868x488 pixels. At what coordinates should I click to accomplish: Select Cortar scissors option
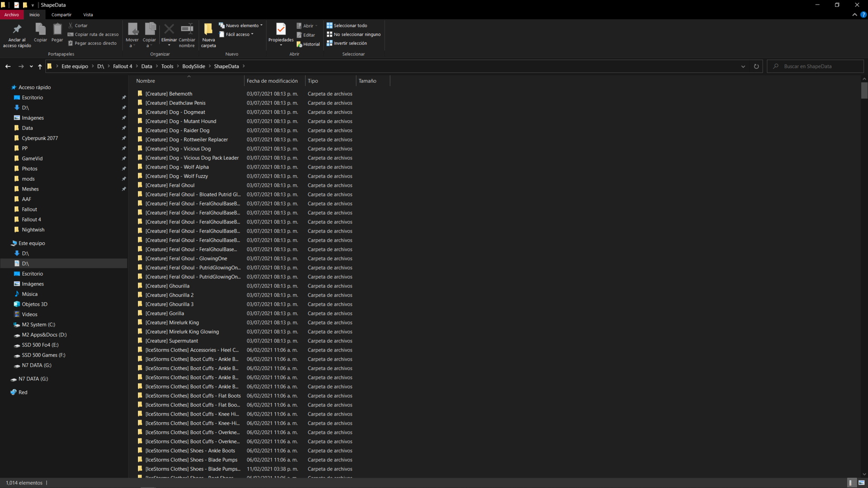tap(78, 26)
